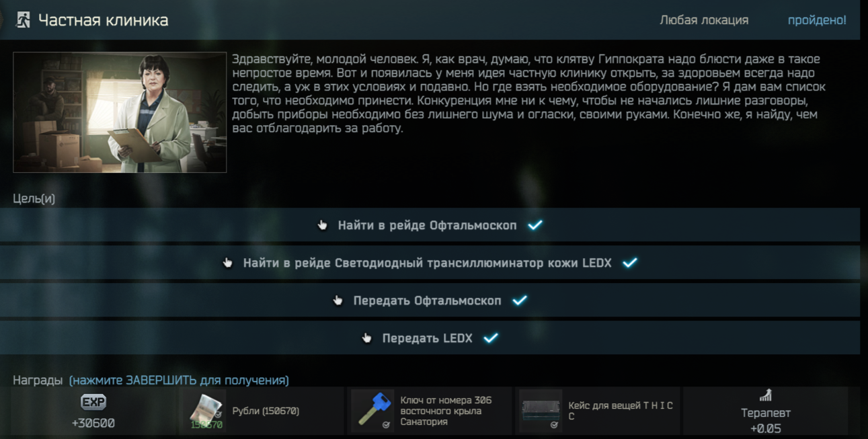868x439 pixels.
Task: Click the hand icon next to Найти в рейде Офтальмоскоп
Action: (x=323, y=225)
